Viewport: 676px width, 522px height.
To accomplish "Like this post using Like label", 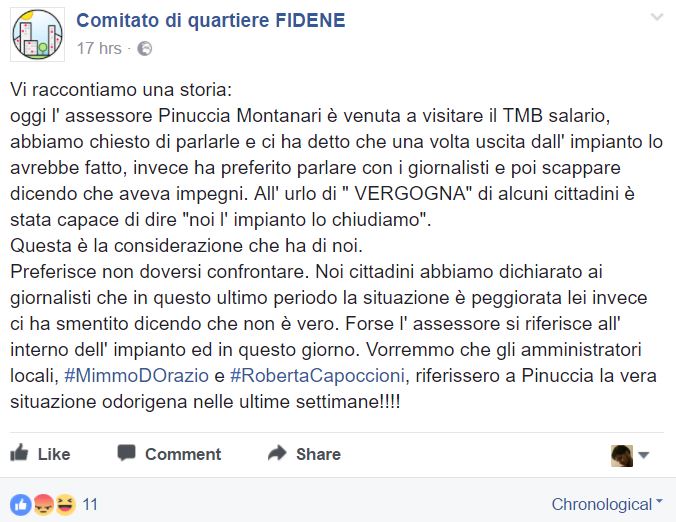I will [54, 454].
